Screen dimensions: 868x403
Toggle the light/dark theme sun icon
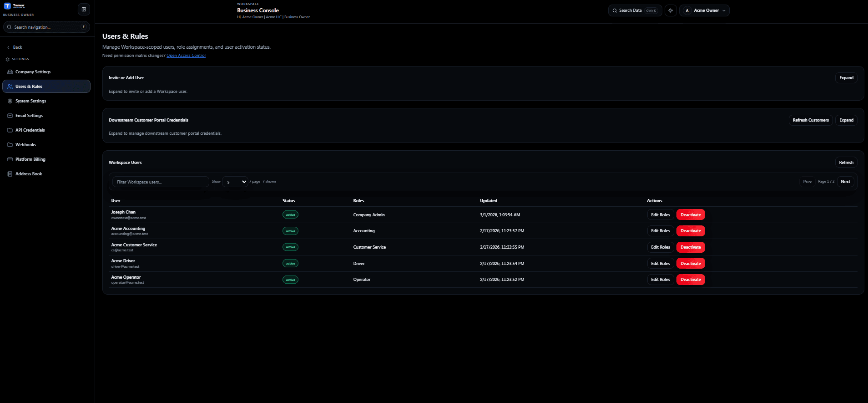point(671,10)
